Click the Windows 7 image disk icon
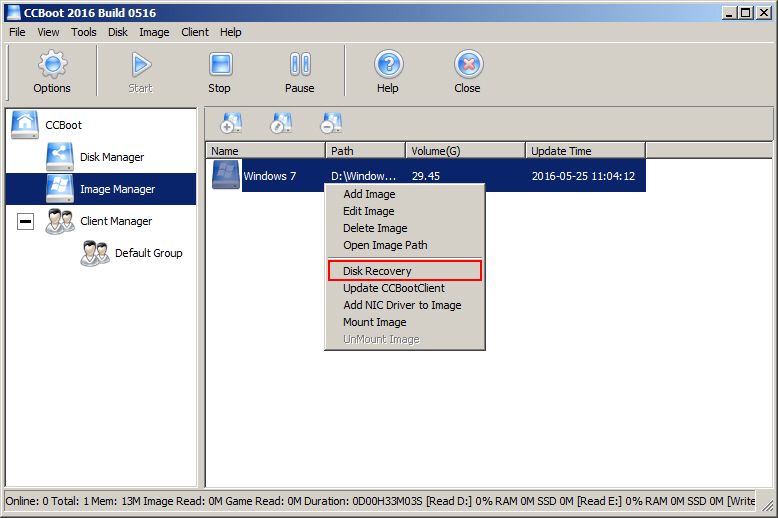The image size is (778, 518). coord(226,175)
